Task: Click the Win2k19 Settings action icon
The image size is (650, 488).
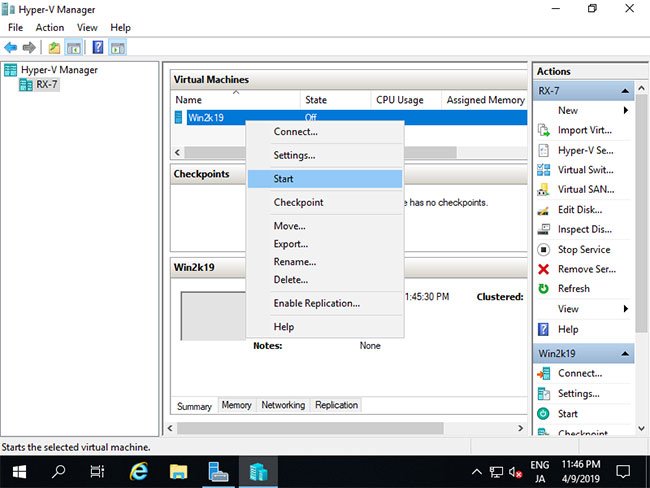Action: coord(543,393)
